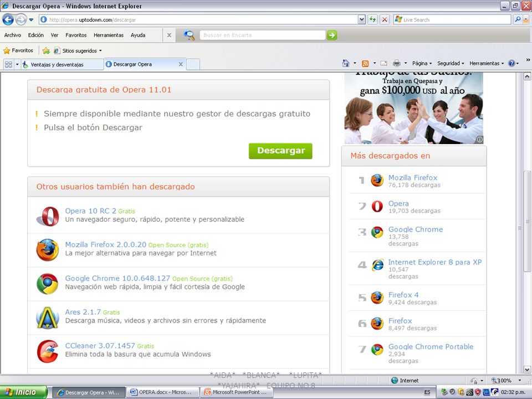
Task: Open the Seguridad command menu
Action: [451, 63]
